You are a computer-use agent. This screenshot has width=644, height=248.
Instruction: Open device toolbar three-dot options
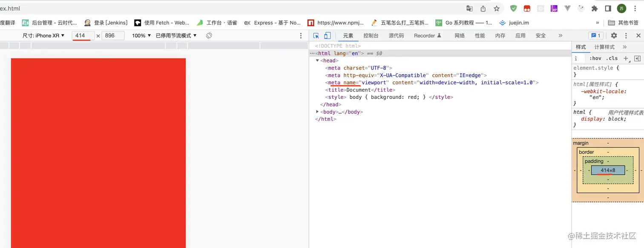click(301, 36)
